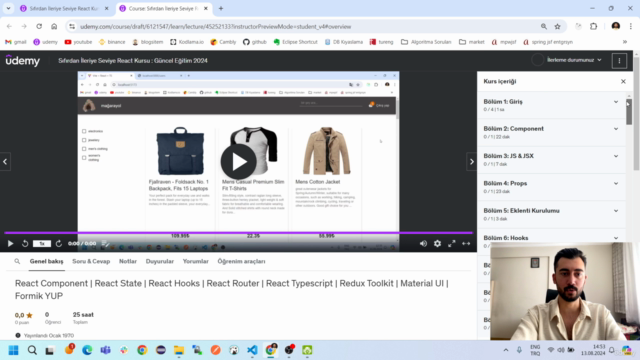The height and width of the screenshot is (360, 640).
Task: Go to the next lecture arrow
Action: tap(472, 162)
